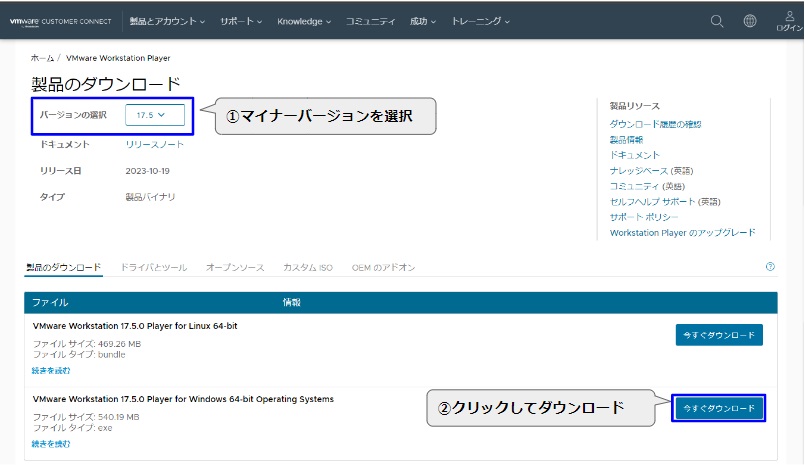This screenshot has width=805, height=465.
Task: Click the VMware Workstation 17.5.0 Linux file name
Action: (135, 326)
